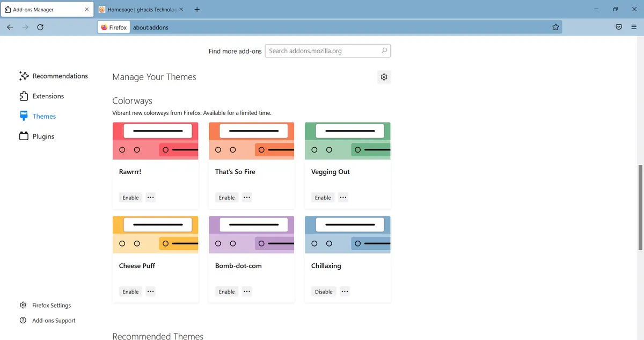Viewport: 644px width, 340px height.
Task: Click the gear icon beside Manage Your Themes
Action: click(x=384, y=77)
